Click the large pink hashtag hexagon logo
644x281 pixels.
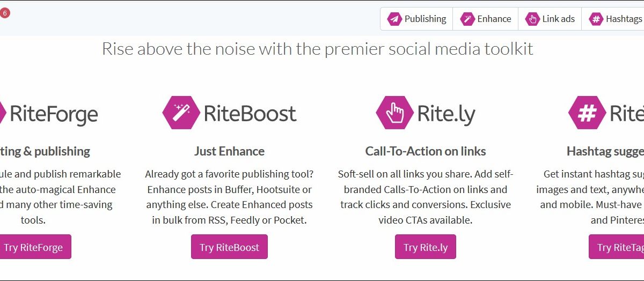point(587,113)
